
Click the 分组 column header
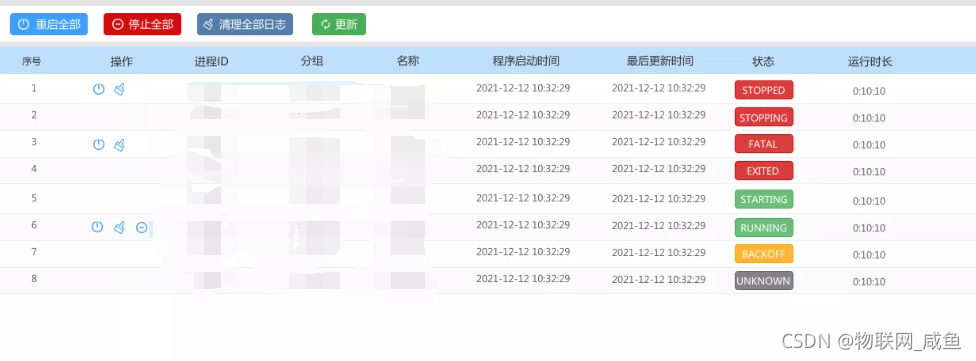click(312, 61)
